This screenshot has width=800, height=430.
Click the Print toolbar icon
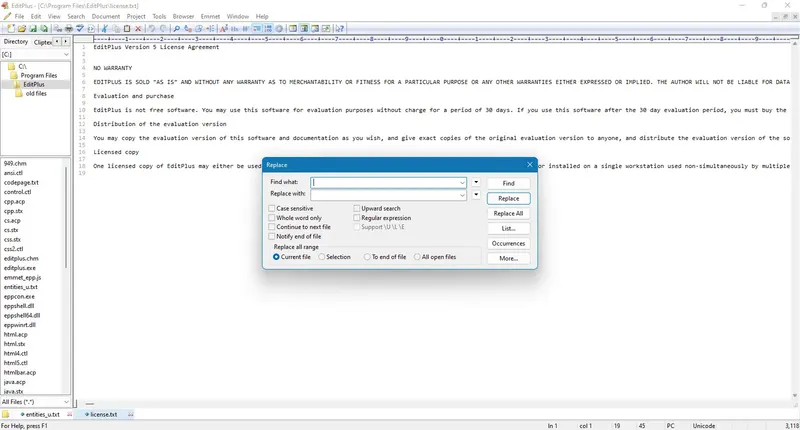69,29
